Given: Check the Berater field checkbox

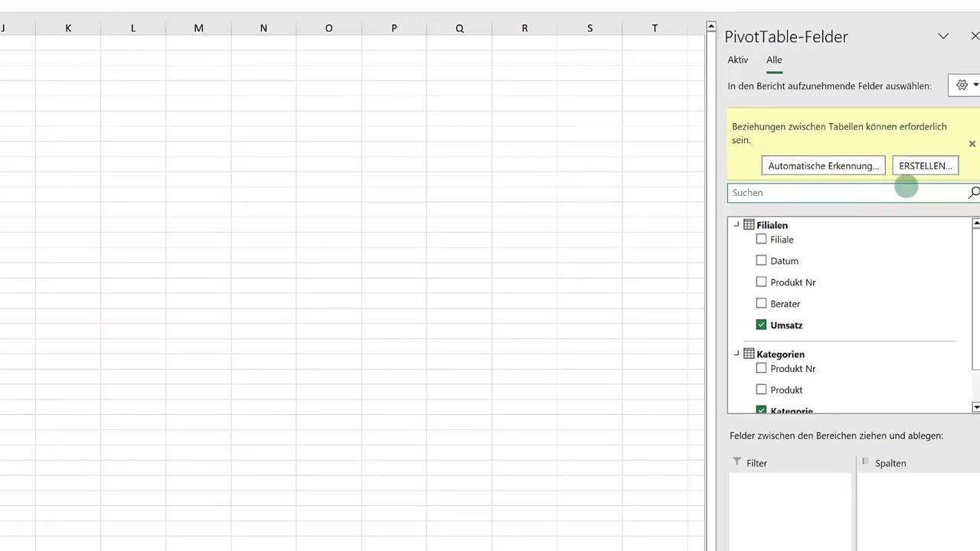Looking at the screenshot, I should pyautogui.click(x=761, y=304).
